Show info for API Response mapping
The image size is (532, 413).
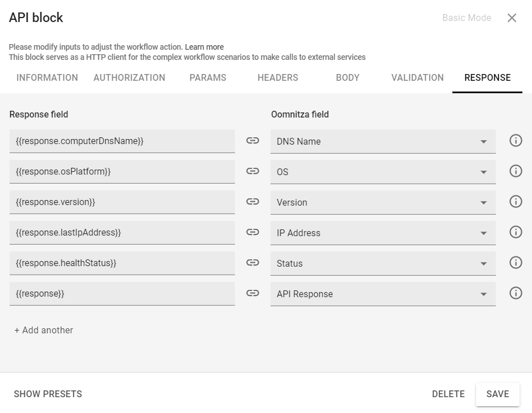click(515, 293)
